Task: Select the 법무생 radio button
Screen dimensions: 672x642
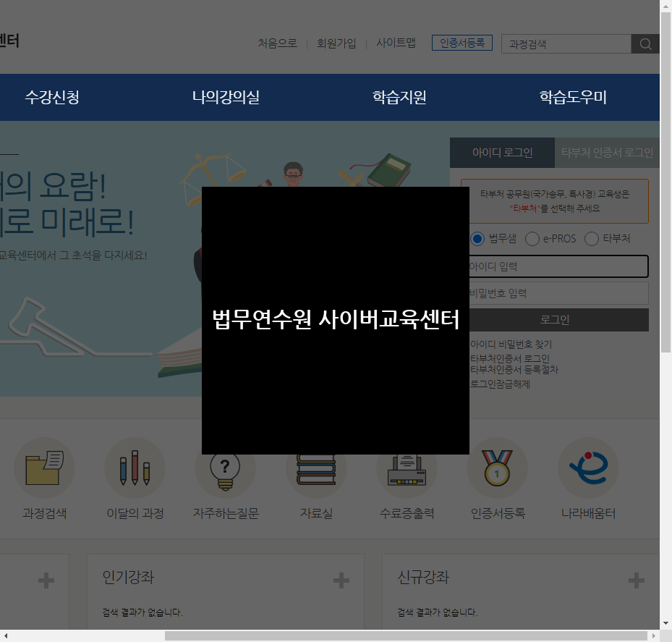Action: point(477,239)
